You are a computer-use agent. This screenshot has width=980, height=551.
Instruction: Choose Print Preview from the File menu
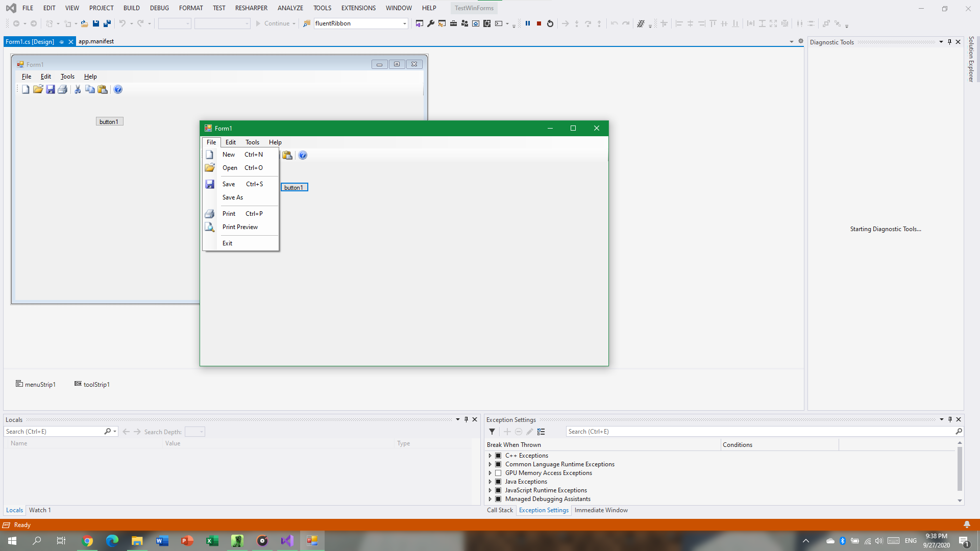pos(240,227)
